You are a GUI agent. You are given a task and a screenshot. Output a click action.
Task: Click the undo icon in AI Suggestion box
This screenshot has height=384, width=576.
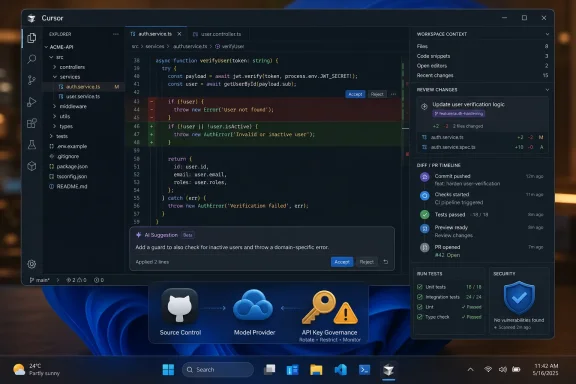pos(386,262)
